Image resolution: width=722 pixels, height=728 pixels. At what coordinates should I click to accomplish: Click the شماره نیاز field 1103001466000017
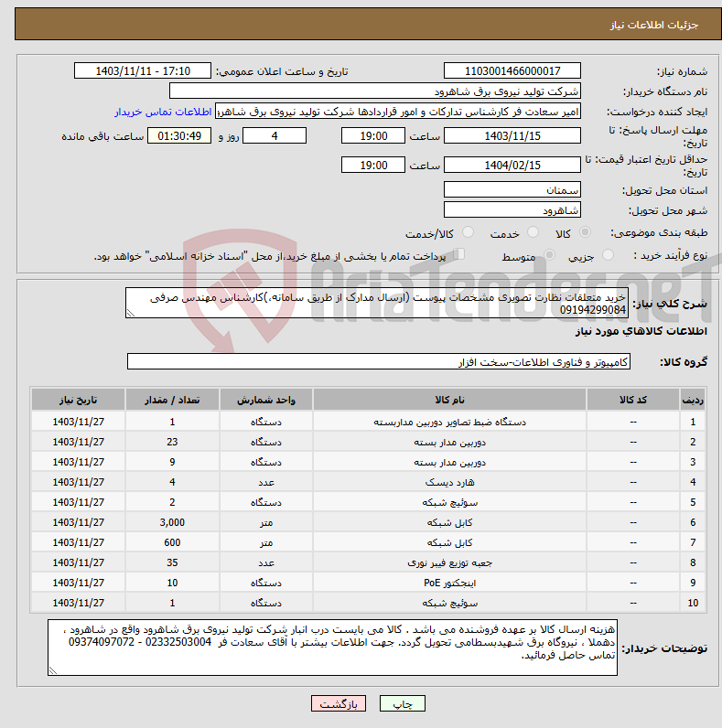coord(512,71)
